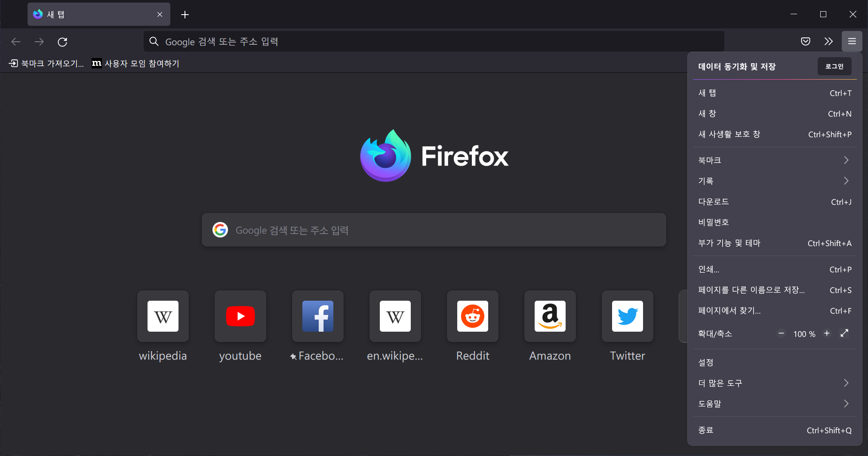Close the hamburger application menu button
The width and height of the screenshot is (868, 456).
tap(852, 41)
